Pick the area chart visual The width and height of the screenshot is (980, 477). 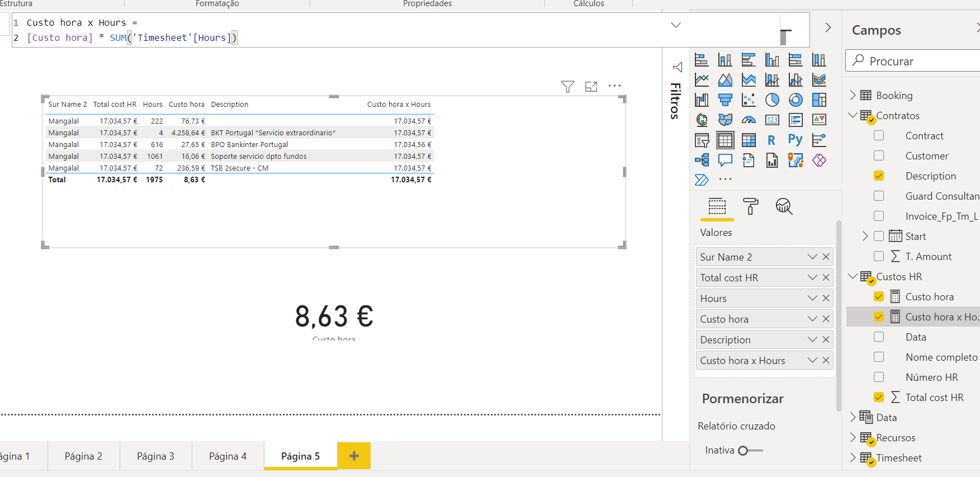coord(725,80)
